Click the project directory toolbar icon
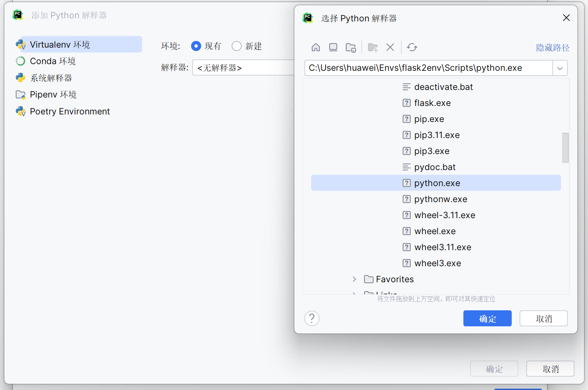Viewport: 588px width, 390px height. (351, 47)
